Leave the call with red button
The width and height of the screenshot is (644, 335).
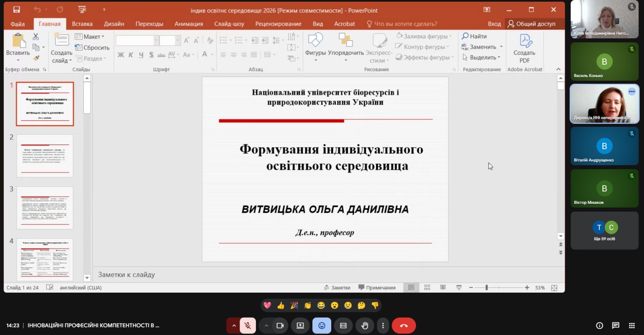click(404, 325)
